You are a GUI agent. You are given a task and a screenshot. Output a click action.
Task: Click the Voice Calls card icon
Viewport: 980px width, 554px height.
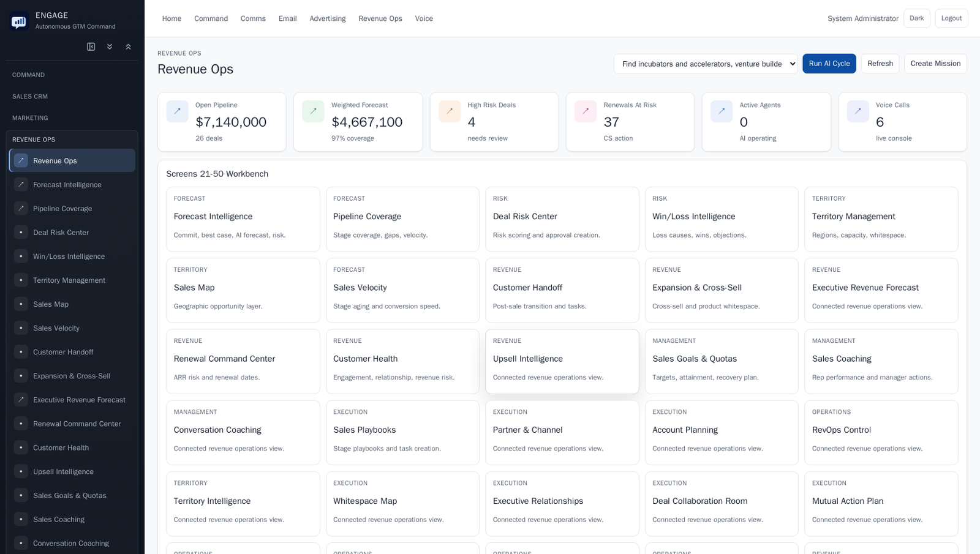click(x=858, y=111)
